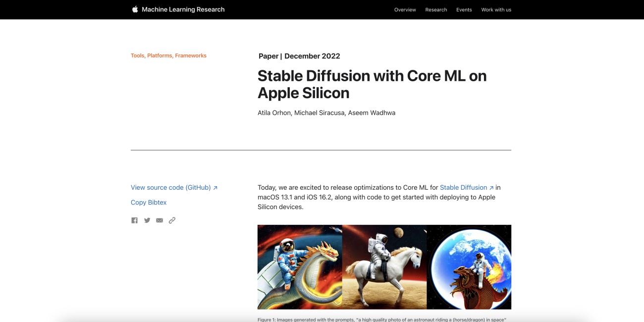Click the Figure 1 caption text

click(x=382, y=320)
